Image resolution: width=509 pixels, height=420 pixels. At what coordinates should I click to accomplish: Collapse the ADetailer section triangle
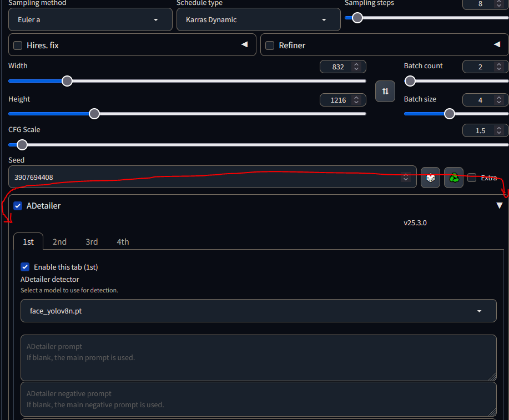point(499,205)
